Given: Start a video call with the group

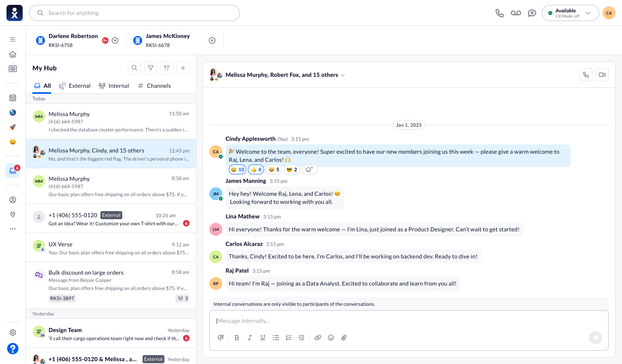Looking at the screenshot, I should pos(602,75).
